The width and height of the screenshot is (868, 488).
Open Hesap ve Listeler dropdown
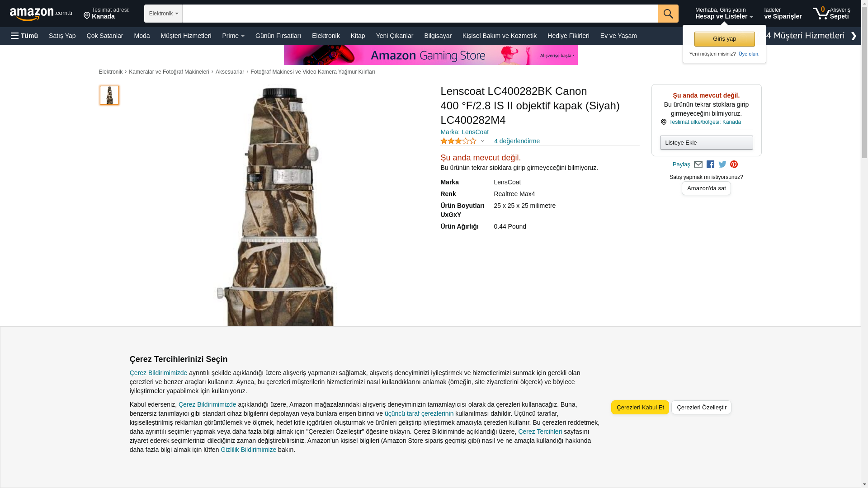[x=724, y=13]
